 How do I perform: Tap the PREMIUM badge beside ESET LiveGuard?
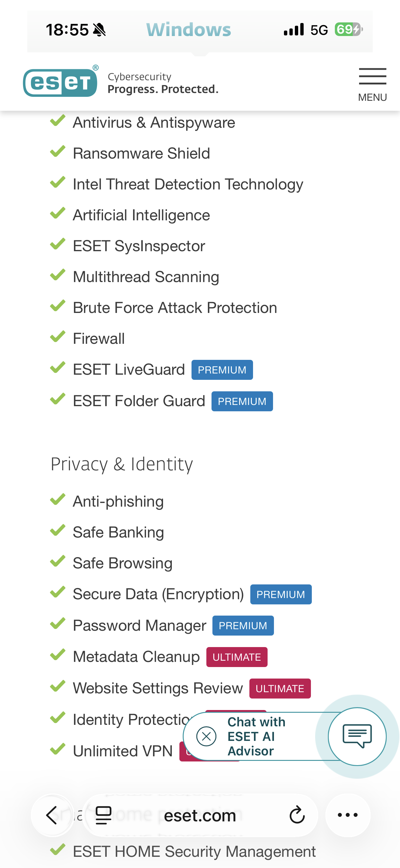tap(222, 370)
